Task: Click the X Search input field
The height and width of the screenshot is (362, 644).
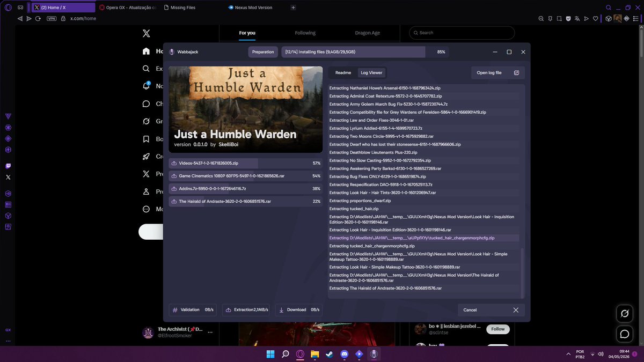Action: pos(462,33)
